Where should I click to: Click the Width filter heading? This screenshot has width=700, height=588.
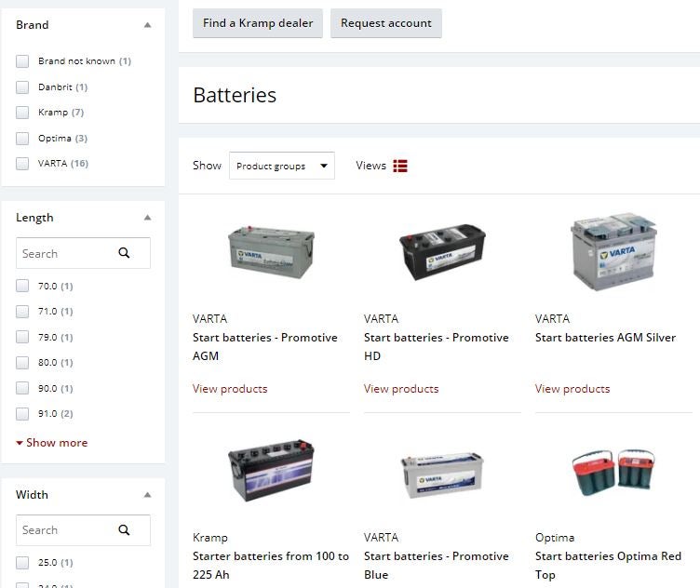coord(32,495)
